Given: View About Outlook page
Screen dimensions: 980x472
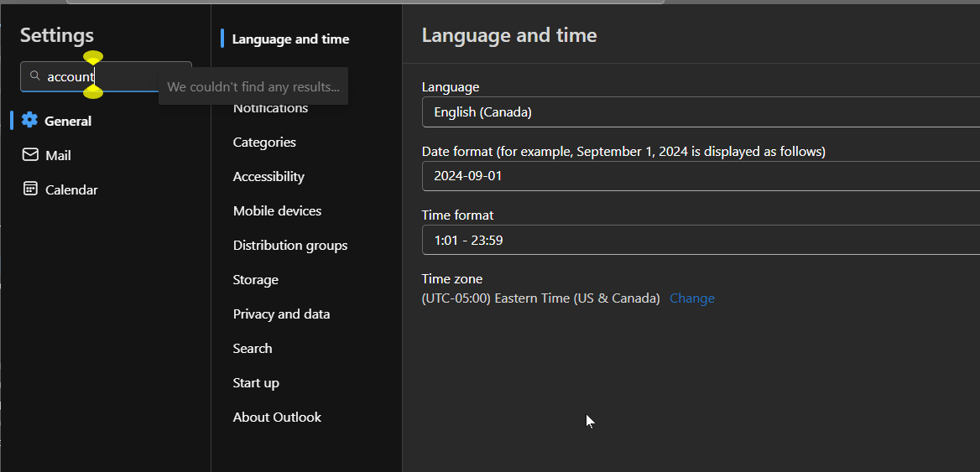Looking at the screenshot, I should click(x=277, y=418).
